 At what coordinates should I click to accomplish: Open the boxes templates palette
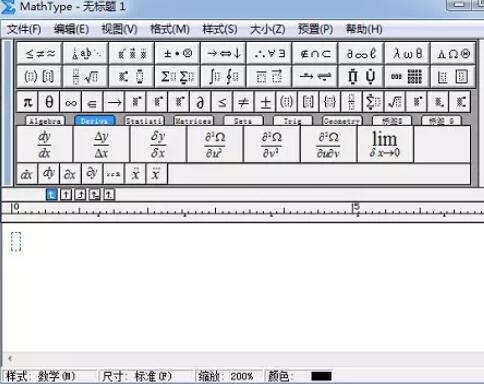pyautogui.click(x=453, y=77)
